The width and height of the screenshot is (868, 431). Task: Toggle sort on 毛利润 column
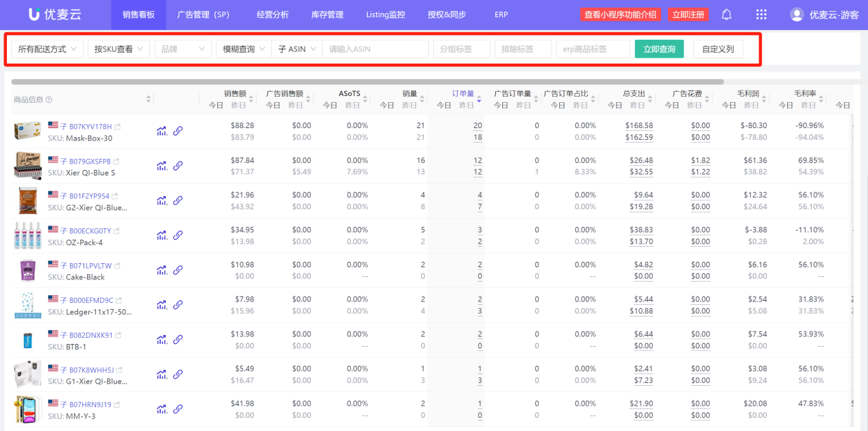click(x=765, y=99)
